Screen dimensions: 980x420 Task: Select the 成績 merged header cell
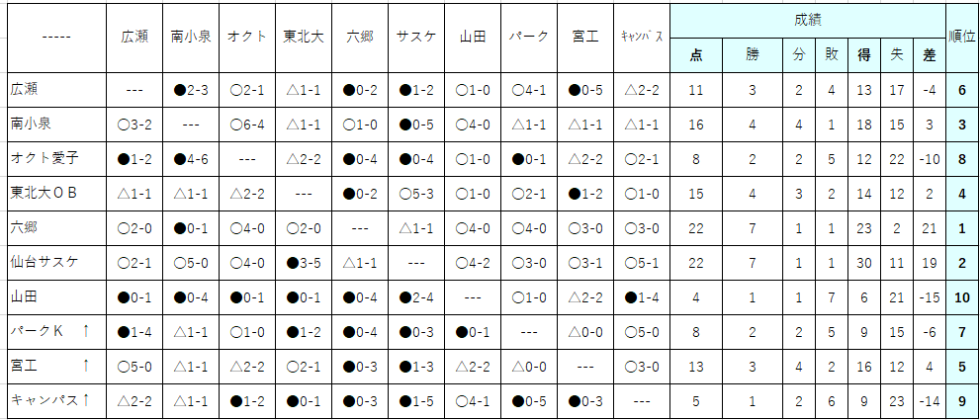808,21
